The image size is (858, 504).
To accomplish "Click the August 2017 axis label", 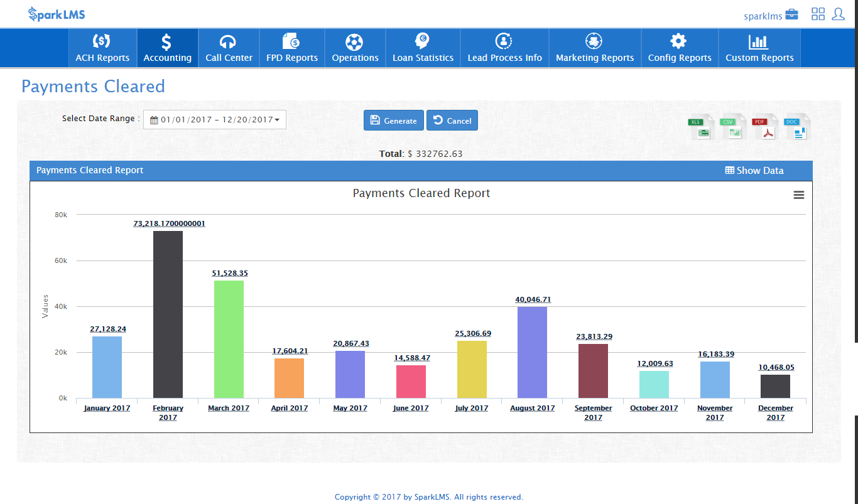I will coord(532,408).
